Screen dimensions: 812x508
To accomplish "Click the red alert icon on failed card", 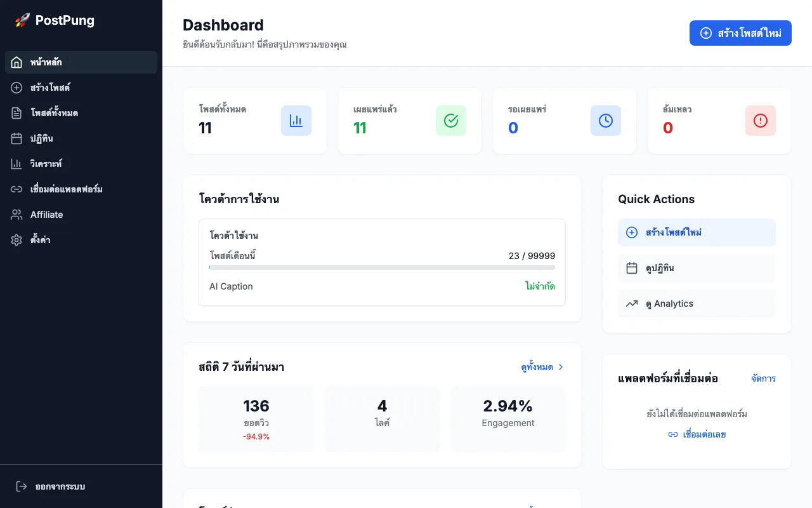I will point(760,121).
